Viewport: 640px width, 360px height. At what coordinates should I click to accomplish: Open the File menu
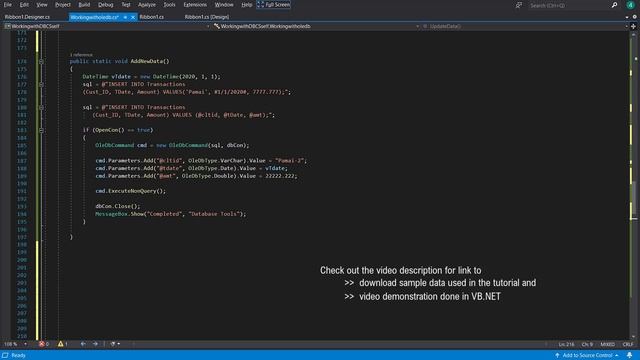7,5
